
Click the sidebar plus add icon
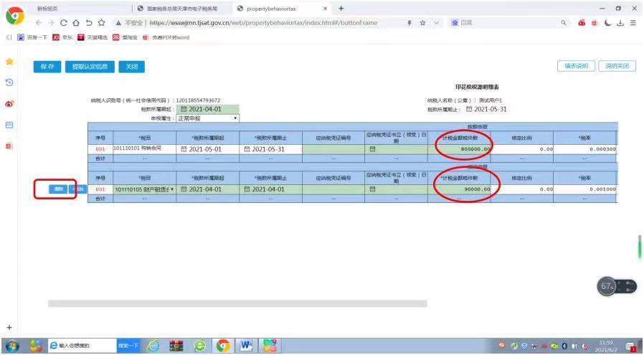click(x=9, y=328)
